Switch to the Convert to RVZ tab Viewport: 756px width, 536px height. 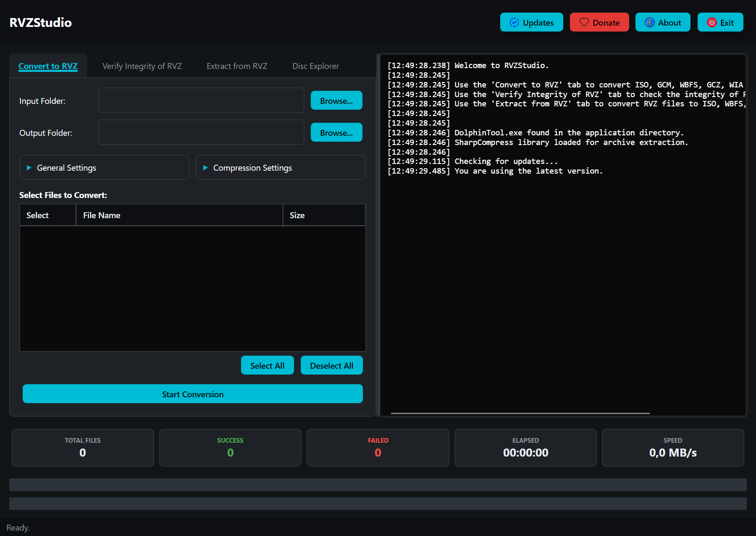pos(48,66)
